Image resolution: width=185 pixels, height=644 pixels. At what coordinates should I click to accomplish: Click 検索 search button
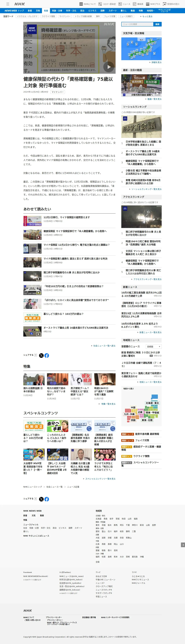point(157,24)
